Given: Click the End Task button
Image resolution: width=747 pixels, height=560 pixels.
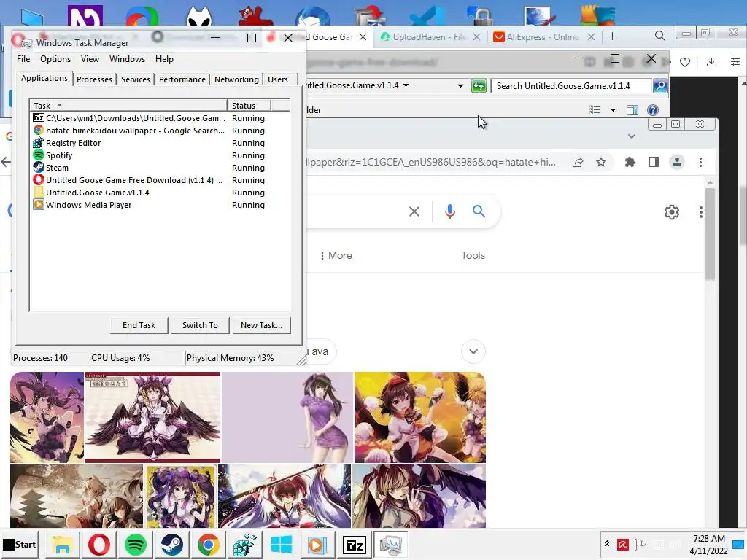Looking at the screenshot, I should [139, 325].
